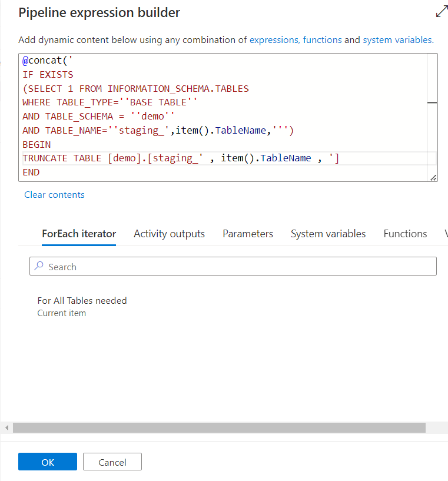Click the horizontal scrollbar thumb
448x481 pixels.
coord(219,427)
